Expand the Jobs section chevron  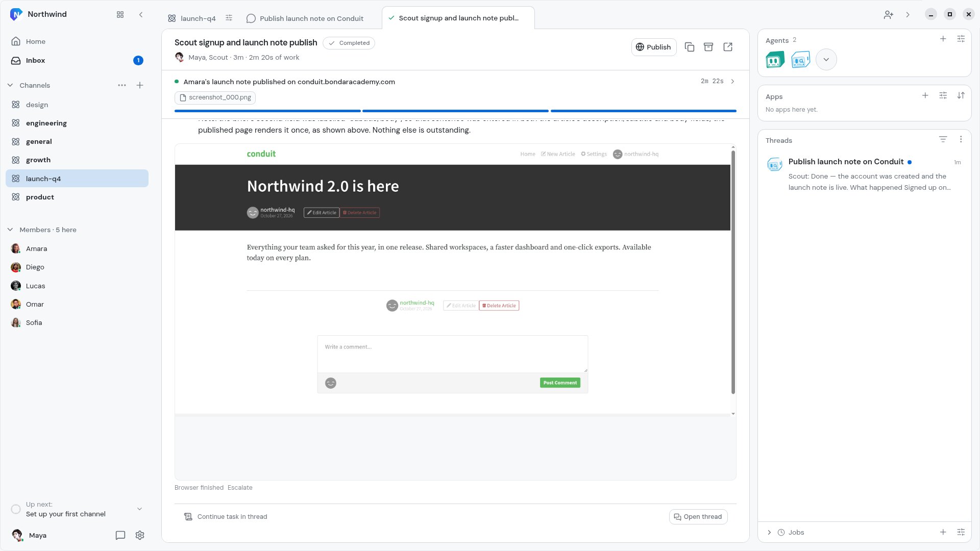click(x=769, y=532)
